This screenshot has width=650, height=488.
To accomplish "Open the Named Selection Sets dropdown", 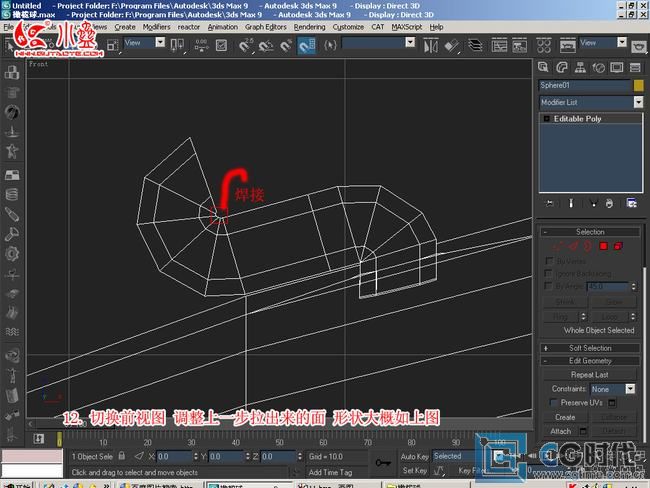I will tap(378, 43).
